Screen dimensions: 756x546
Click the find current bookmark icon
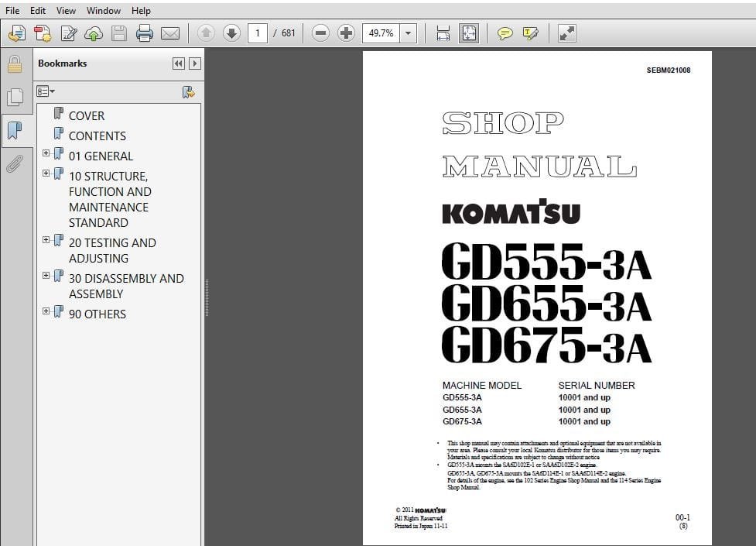coord(189,91)
